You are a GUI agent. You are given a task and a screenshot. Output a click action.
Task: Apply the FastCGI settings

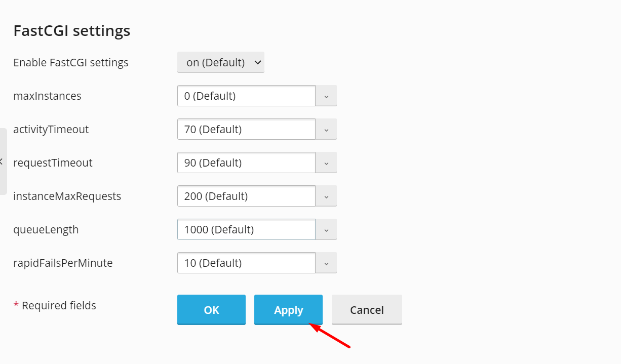288,310
